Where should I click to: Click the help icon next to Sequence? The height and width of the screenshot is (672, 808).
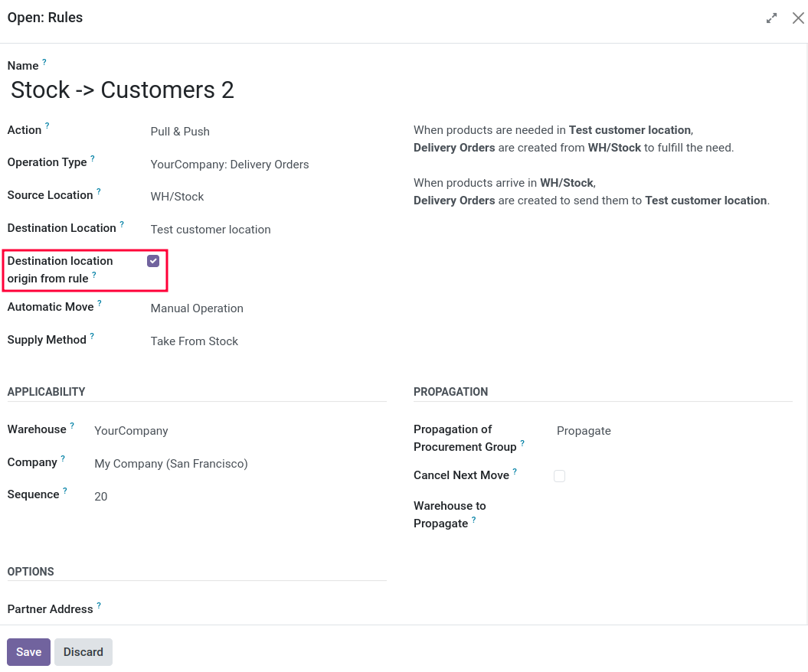[65, 491]
